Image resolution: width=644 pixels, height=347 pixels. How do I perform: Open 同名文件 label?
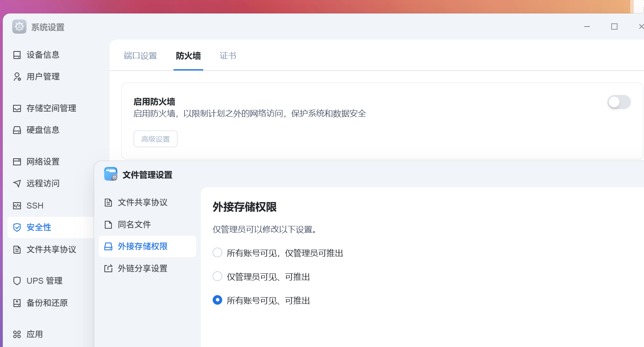point(134,225)
